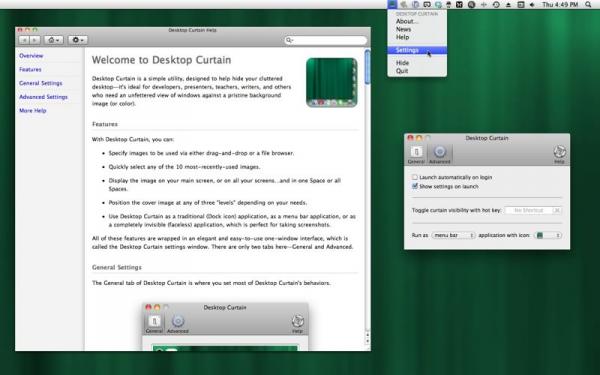Open Advanced Settings link in sidebar

click(x=43, y=97)
